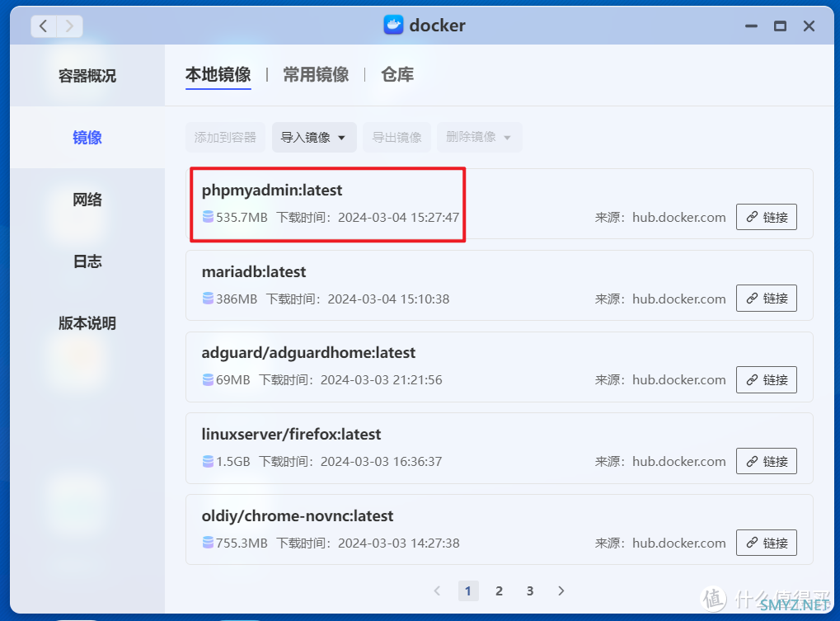The image size is (840, 621).
Task: Open 版本说明 in the sidebar
Action: coord(87,323)
